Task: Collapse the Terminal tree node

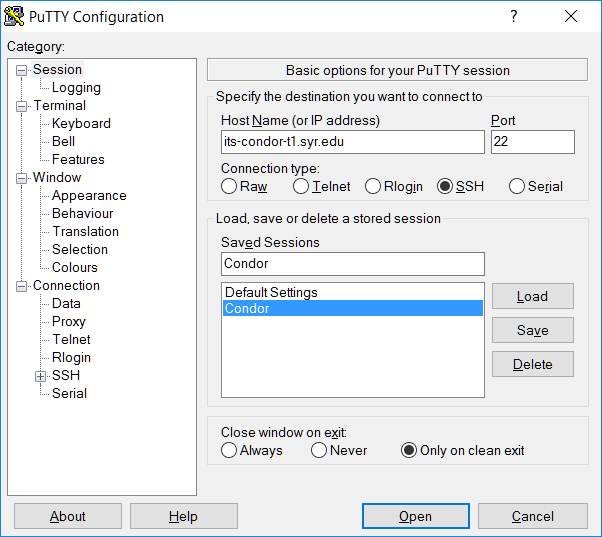Action: [x=22, y=106]
